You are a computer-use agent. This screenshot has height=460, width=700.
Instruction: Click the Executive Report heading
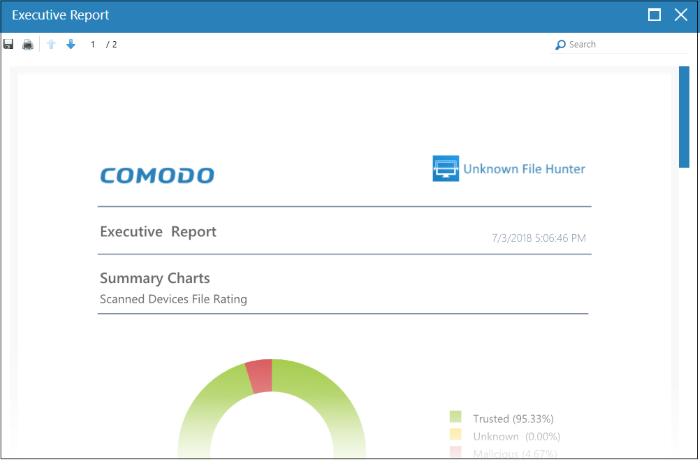[x=158, y=232]
